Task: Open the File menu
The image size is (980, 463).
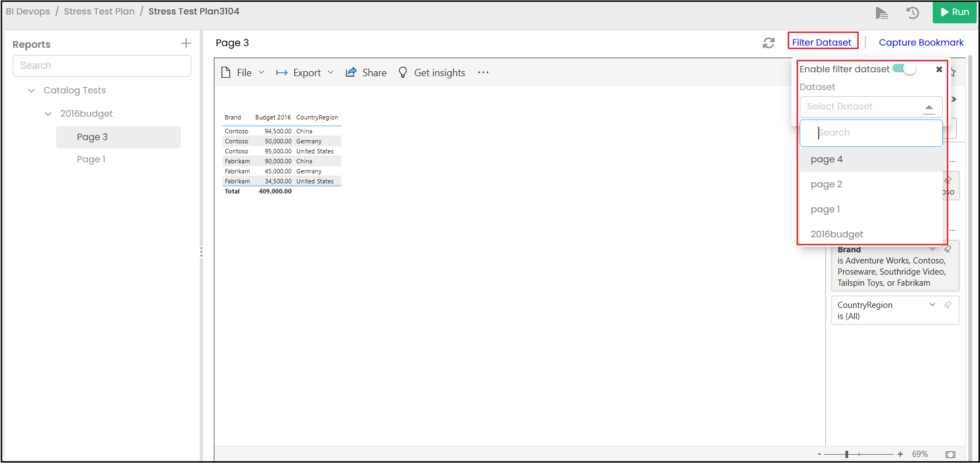Action: click(243, 73)
